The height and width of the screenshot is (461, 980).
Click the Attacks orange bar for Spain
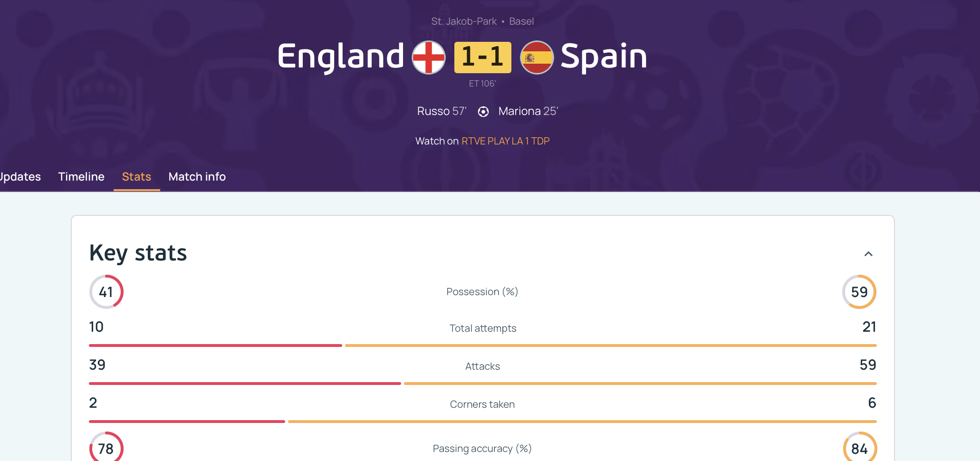pos(640,384)
